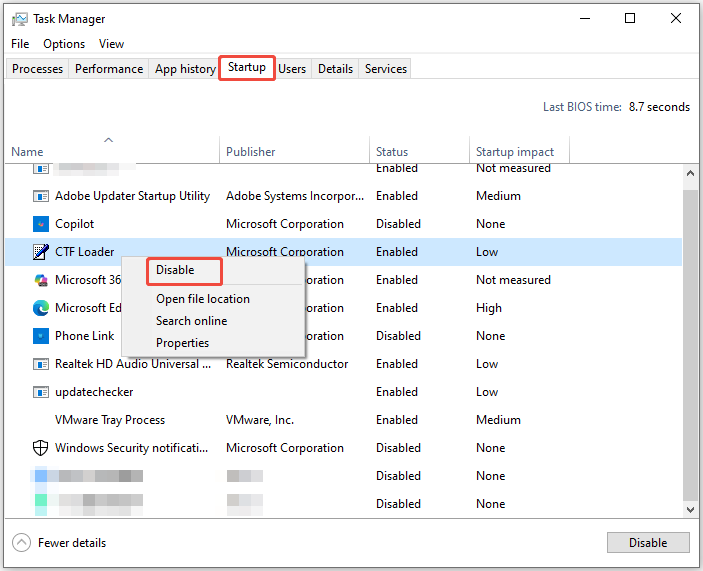
Task: Click the Adobe Systems Incorporated publisher cell
Action: point(295,196)
